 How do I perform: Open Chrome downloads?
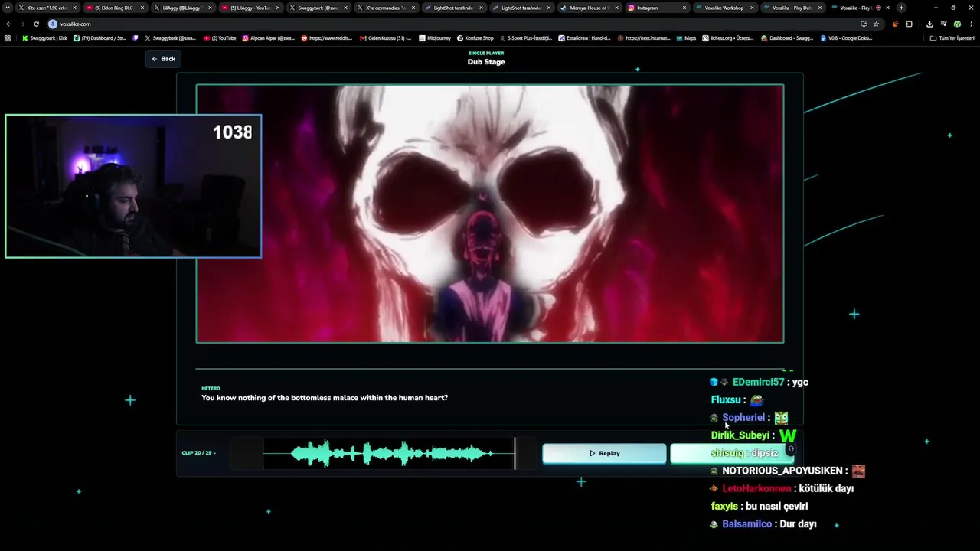point(929,24)
